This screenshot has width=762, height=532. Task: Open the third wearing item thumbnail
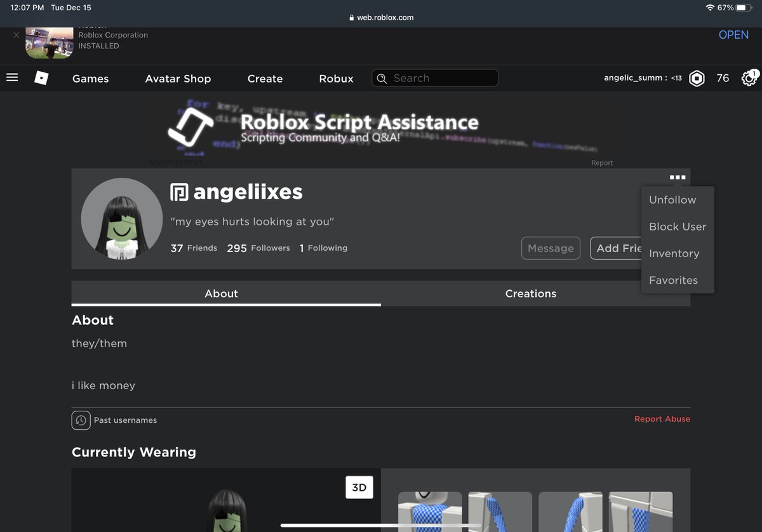coord(570,512)
